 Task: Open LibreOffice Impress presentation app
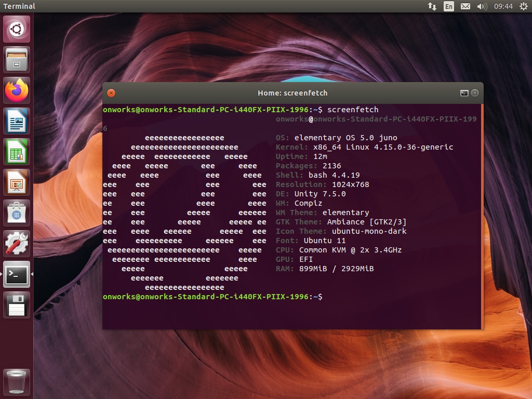coord(17,182)
